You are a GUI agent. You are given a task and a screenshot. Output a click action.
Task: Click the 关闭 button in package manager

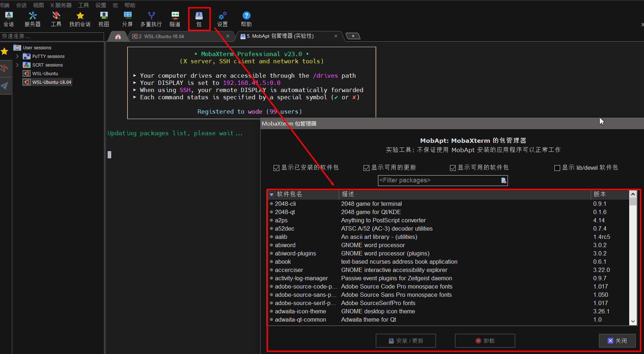click(617, 341)
